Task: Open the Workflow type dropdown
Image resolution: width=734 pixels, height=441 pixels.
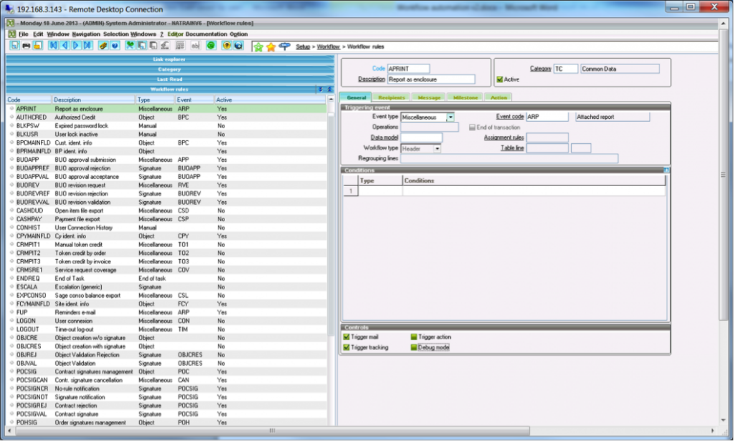Action: coord(437,148)
